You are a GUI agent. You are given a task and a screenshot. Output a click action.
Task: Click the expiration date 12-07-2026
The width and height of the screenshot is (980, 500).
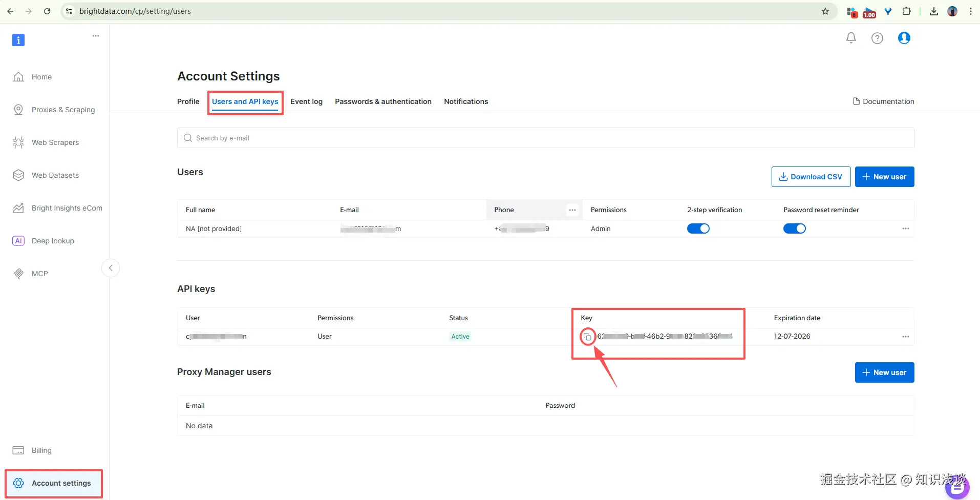tap(792, 337)
